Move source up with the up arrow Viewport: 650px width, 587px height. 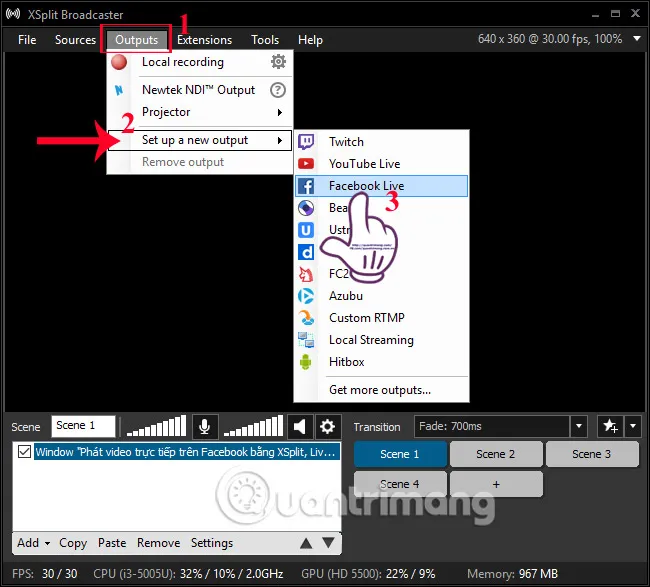(x=306, y=543)
